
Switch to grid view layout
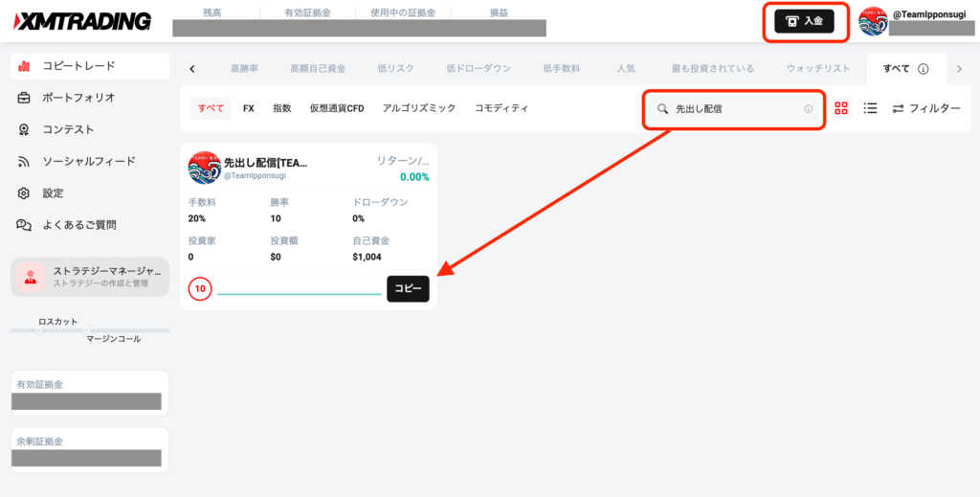pos(841,109)
